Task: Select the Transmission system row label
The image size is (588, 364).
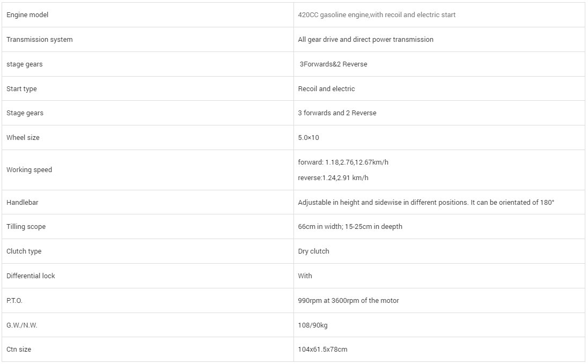Action: 39,40
